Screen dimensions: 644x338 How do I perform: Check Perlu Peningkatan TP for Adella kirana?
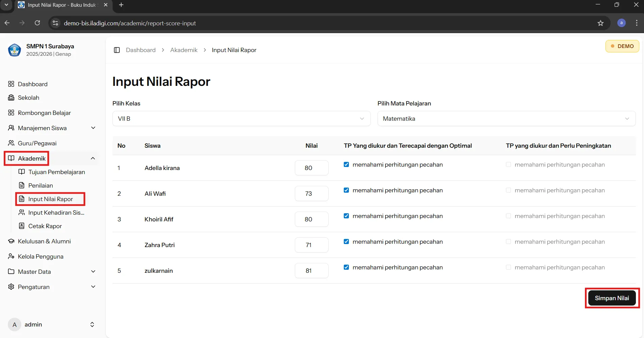pos(508,165)
